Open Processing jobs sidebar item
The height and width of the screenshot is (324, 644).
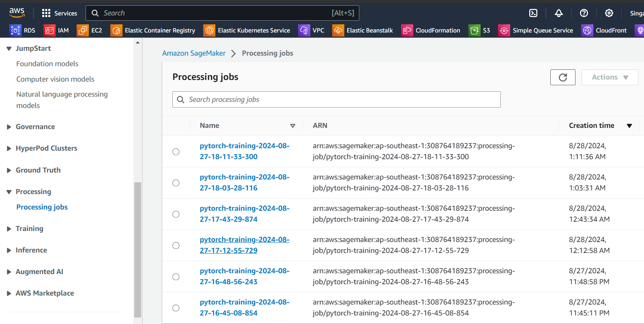(42, 207)
